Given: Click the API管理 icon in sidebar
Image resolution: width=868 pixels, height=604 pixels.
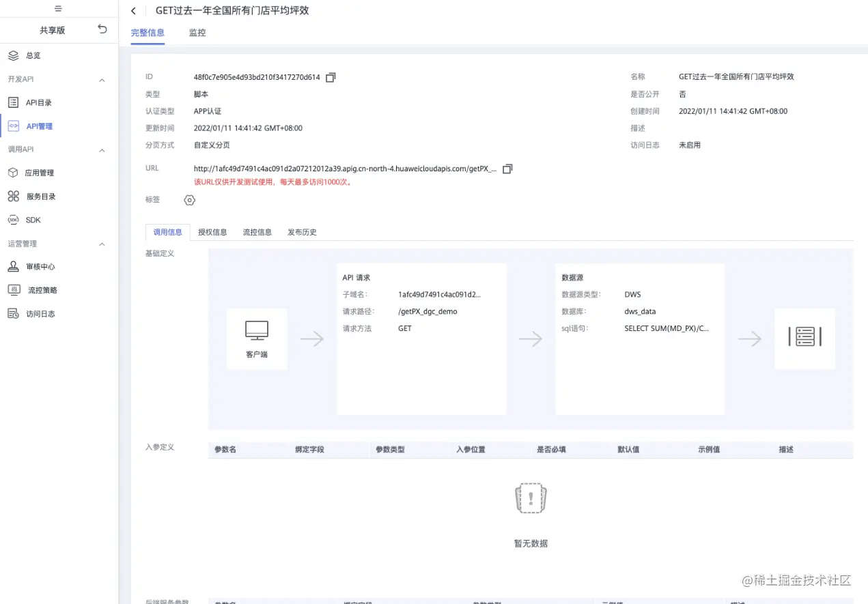Looking at the screenshot, I should coord(14,126).
